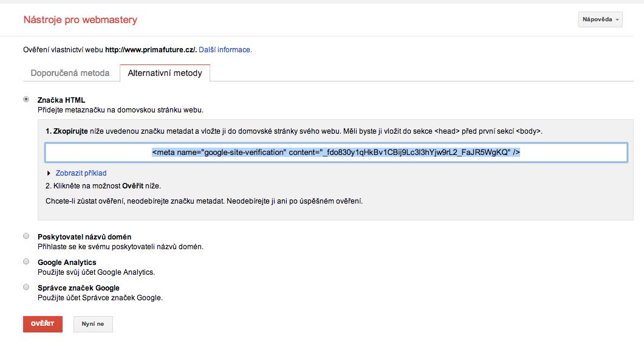Click the bold http://www.primafuture.cz/ URL text
The width and height of the screenshot is (644, 358).
151,50
